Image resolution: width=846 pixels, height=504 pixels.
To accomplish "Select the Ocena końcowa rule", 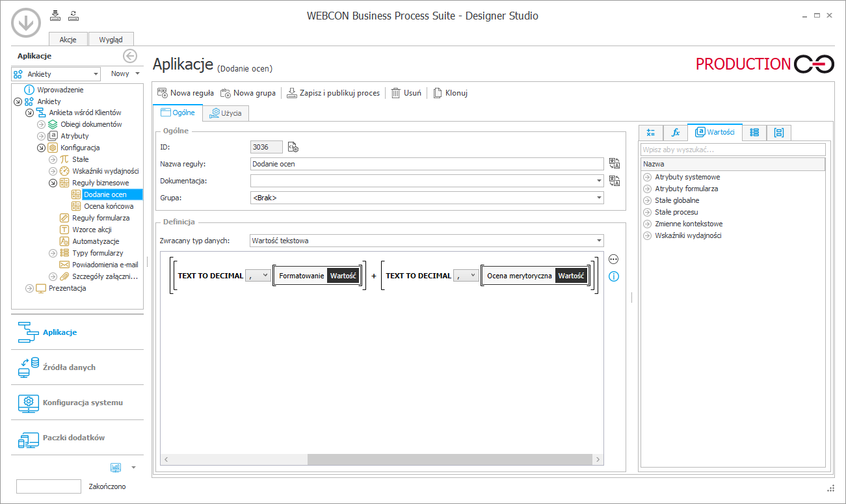I will [109, 206].
